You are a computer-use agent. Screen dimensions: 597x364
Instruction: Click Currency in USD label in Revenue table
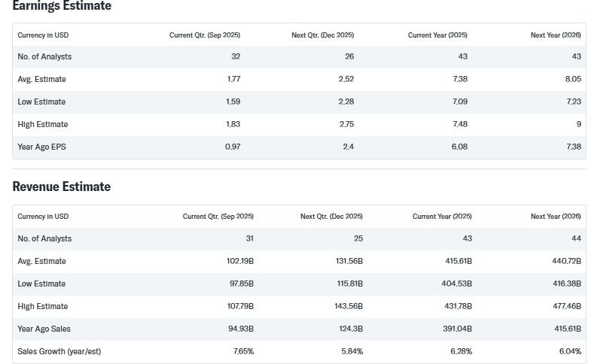point(43,217)
